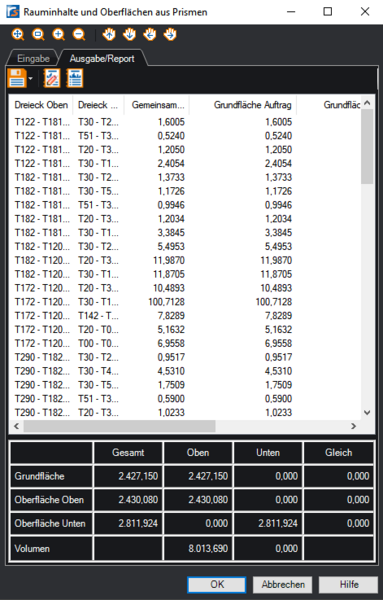Pan view up with hand icon
The height and width of the screenshot is (600, 383).
click(x=109, y=35)
